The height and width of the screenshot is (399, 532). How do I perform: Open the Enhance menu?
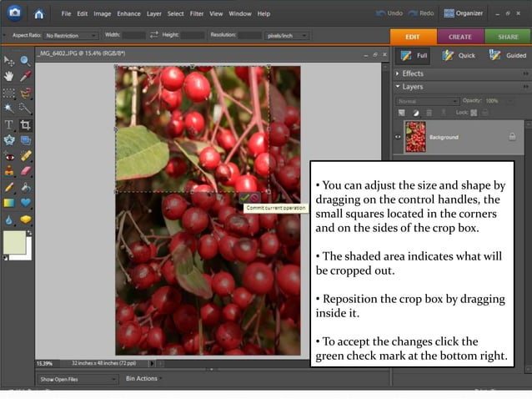(x=128, y=14)
